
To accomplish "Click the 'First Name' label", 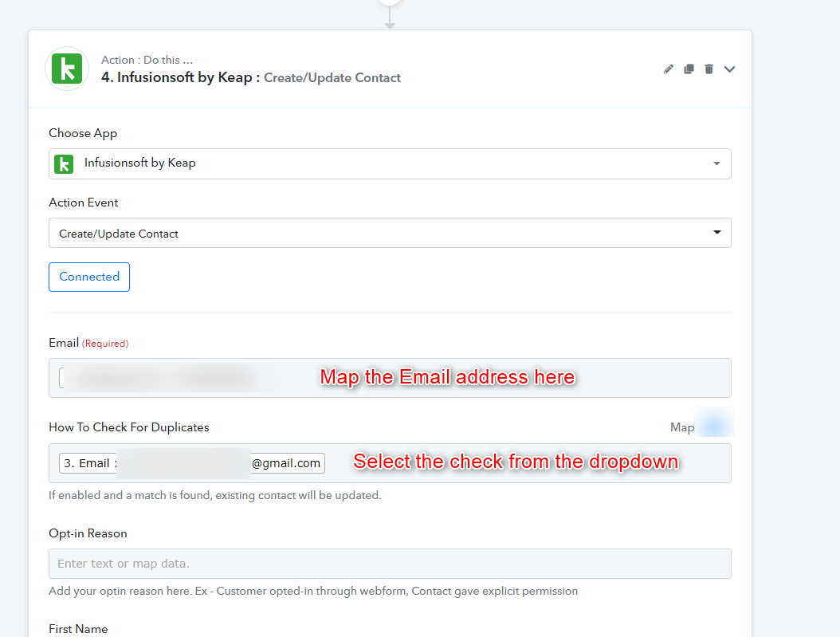I will tap(78, 629).
